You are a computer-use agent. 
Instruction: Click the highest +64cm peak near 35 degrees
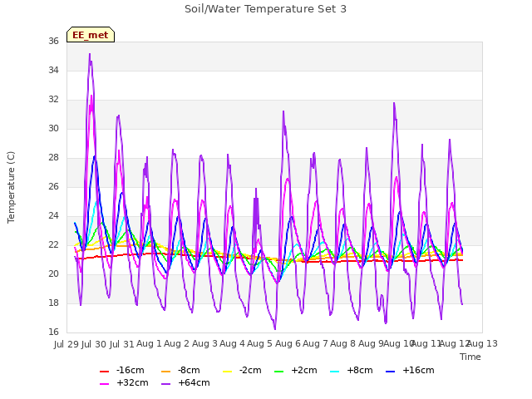point(90,54)
